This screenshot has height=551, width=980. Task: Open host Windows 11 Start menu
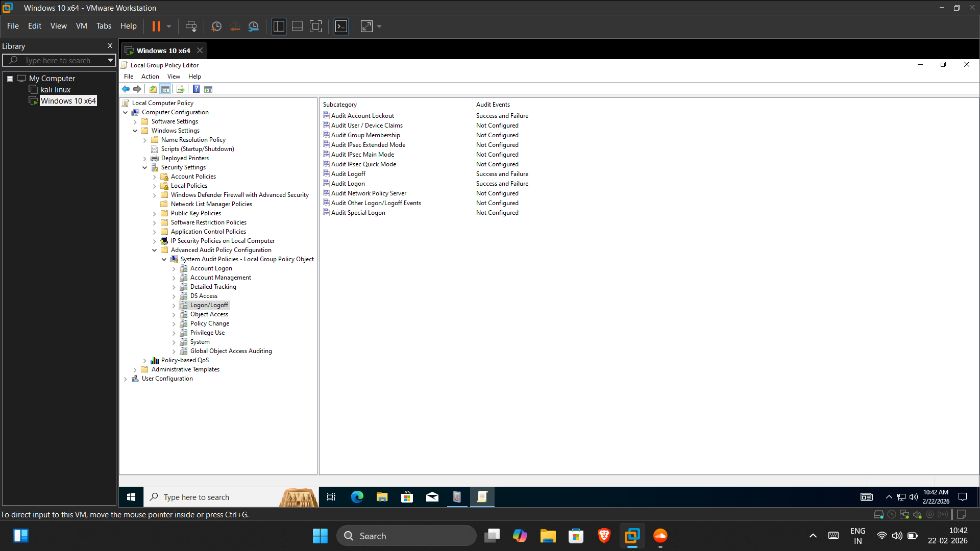320,536
